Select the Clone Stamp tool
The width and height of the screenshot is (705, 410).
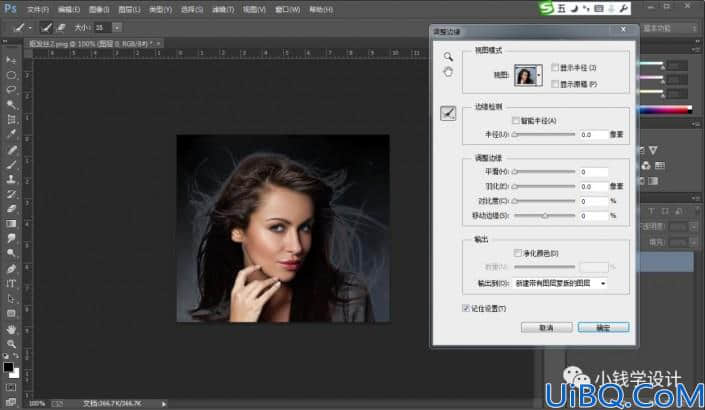tap(11, 179)
